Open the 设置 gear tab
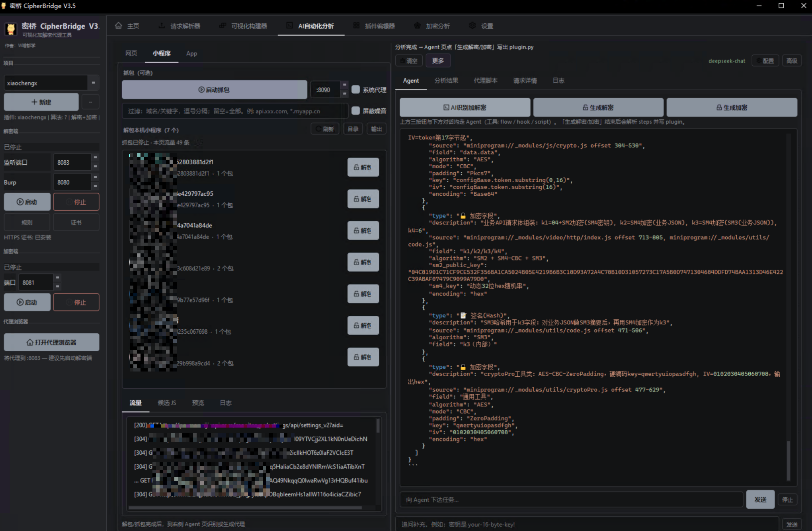The height and width of the screenshot is (531, 812). pyautogui.click(x=481, y=26)
